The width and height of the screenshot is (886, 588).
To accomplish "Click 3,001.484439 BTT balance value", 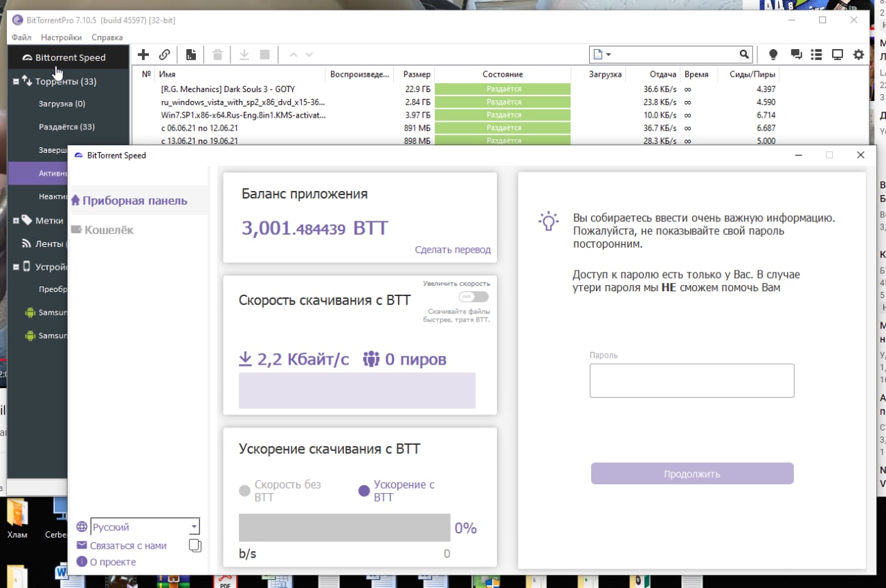I will [x=315, y=228].
